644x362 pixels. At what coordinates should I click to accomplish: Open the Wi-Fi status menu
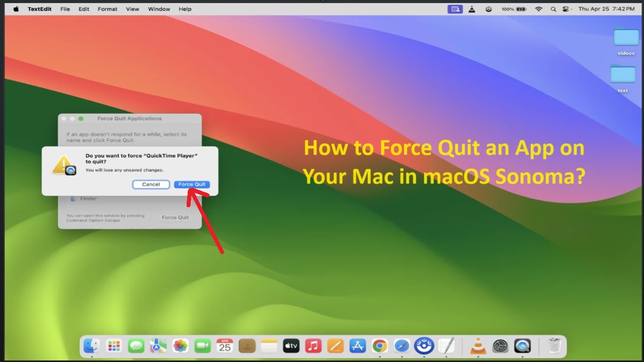(538, 9)
